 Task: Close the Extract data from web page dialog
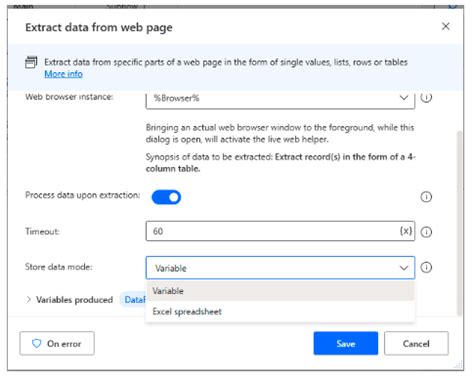[x=445, y=26]
